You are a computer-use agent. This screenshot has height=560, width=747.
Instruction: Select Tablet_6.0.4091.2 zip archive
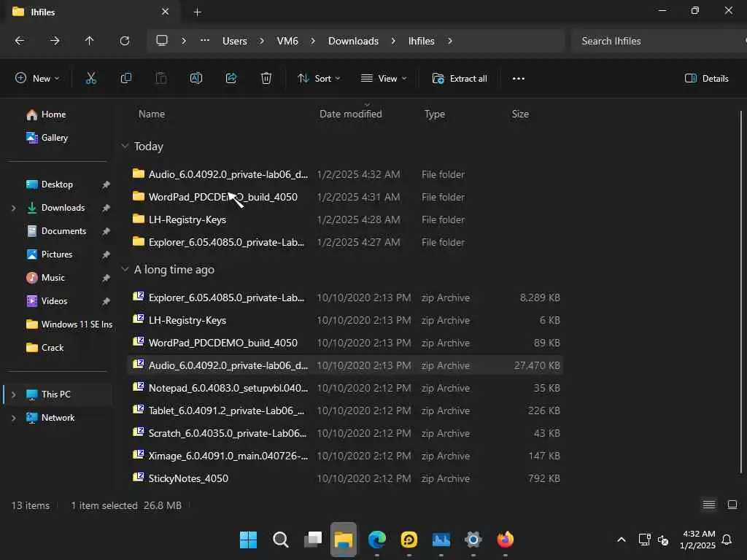[345, 411]
